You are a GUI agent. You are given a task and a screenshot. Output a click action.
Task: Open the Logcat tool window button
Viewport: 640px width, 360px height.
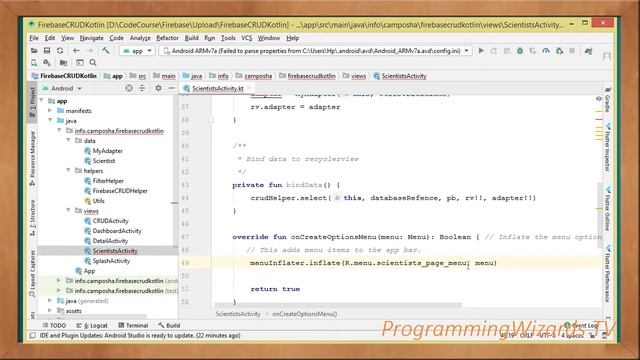(92, 325)
